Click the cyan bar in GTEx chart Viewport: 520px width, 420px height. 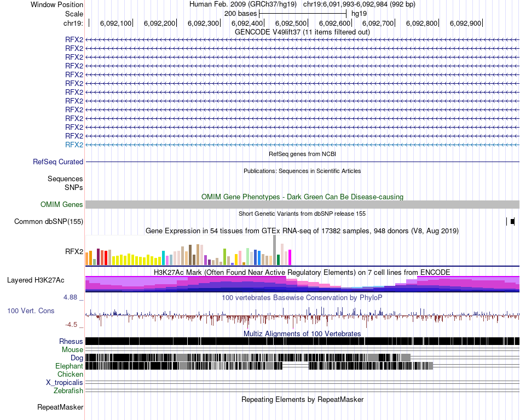coord(163,258)
